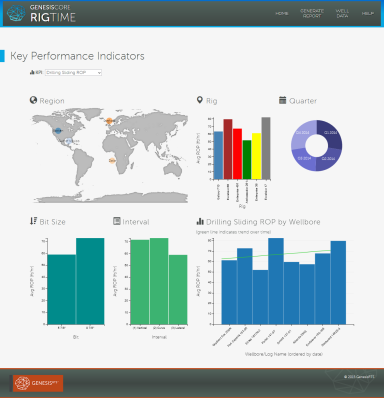Select the blue North America map marker
The height and width of the screenshot is (398, 384).
coord(58,131)
